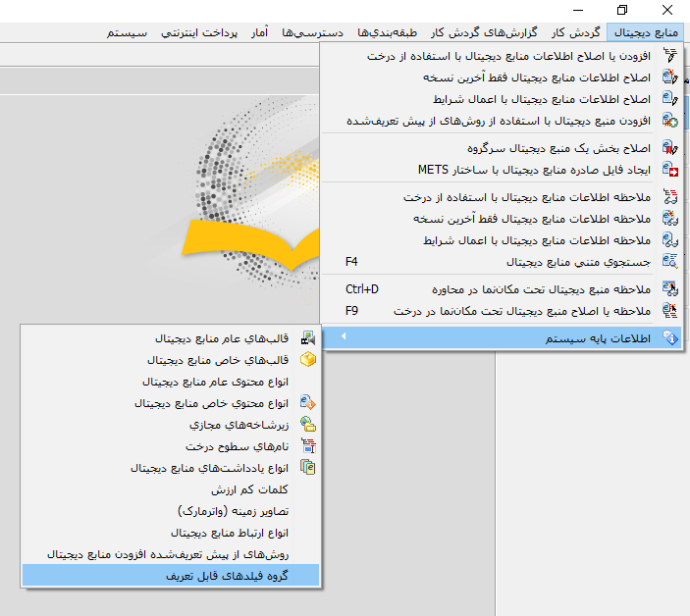The height and width of the screenshot is (616, 690).
Task: Click the اطلاعات پایه سیستم icon
Action: click(x=671, y=338)
